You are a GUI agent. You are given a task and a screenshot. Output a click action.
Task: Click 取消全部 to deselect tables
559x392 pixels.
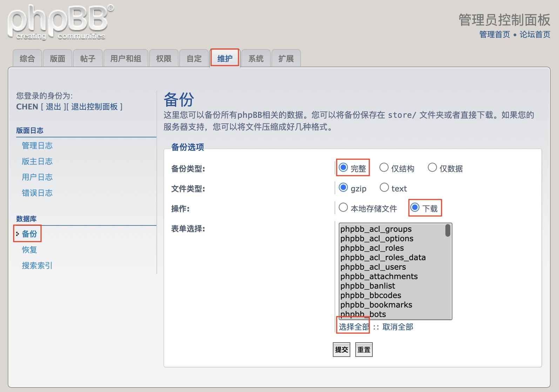coord(398,327)
